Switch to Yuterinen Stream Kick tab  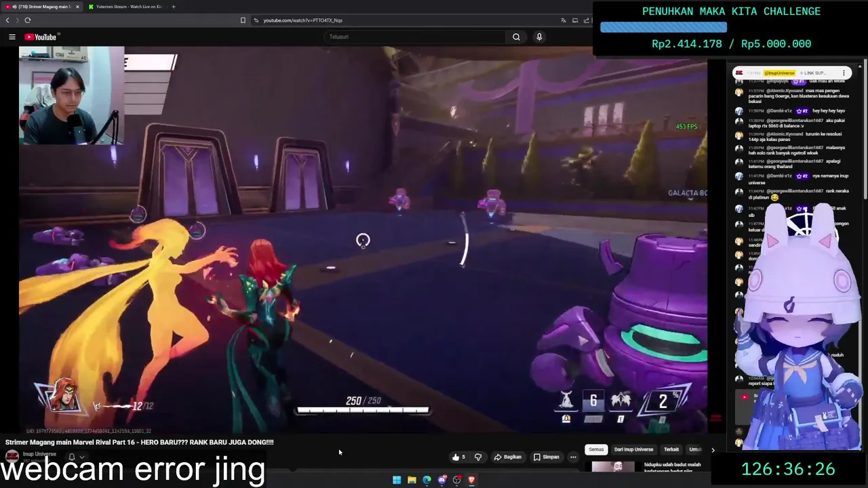click(127, 7)
